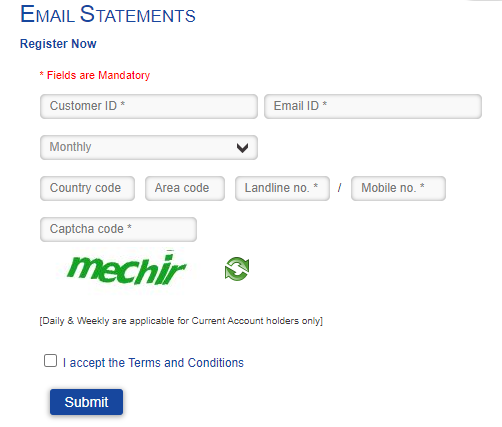The width and height of the screenshot is (502, 427).
Task: Click the Email Statements page heading
Action: pos(108,14)
